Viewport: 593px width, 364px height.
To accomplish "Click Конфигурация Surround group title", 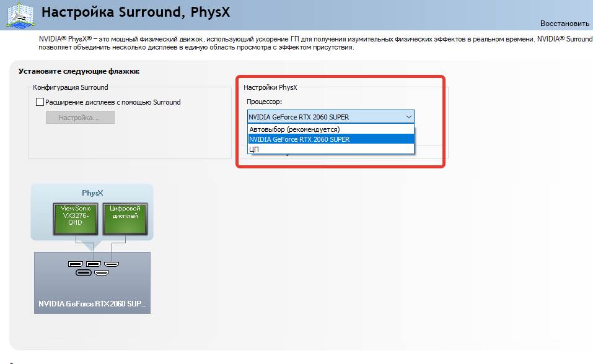I will click(71, 87).
